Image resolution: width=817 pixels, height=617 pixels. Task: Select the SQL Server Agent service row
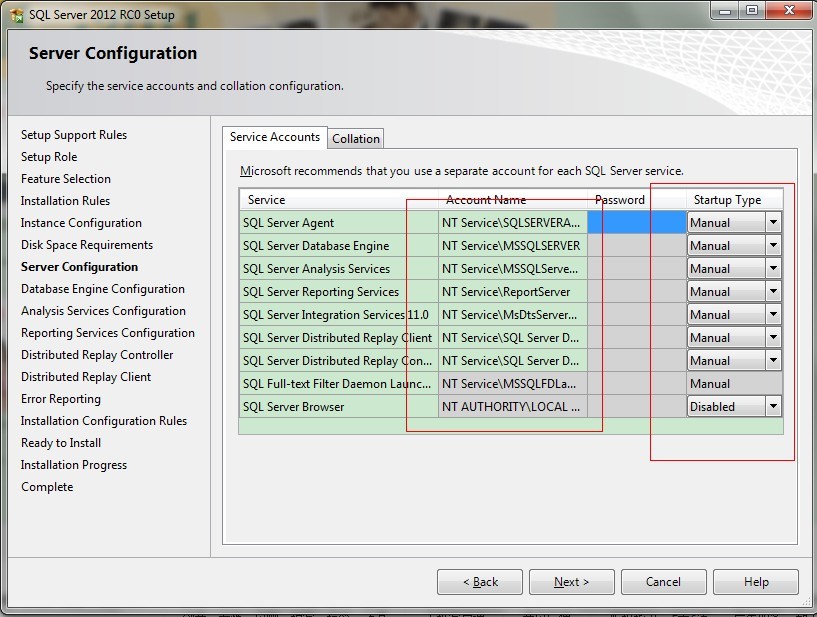pyautogui.click(x=339, y=223)
